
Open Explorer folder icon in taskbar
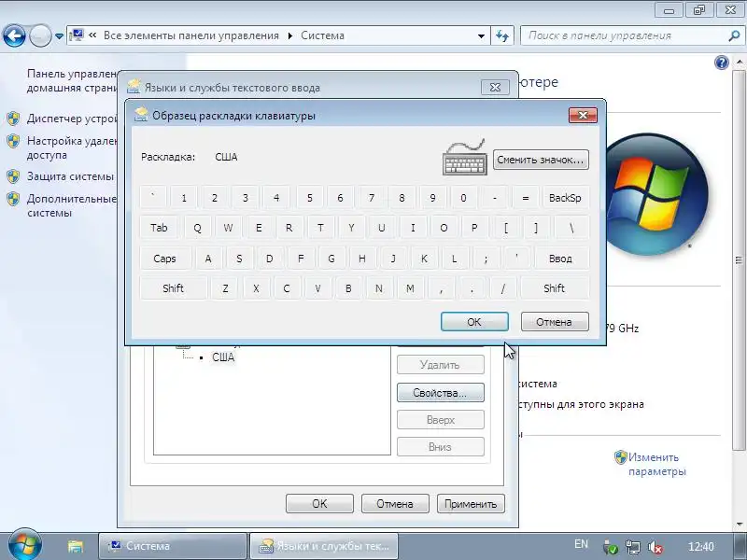(x=76, y=546)
